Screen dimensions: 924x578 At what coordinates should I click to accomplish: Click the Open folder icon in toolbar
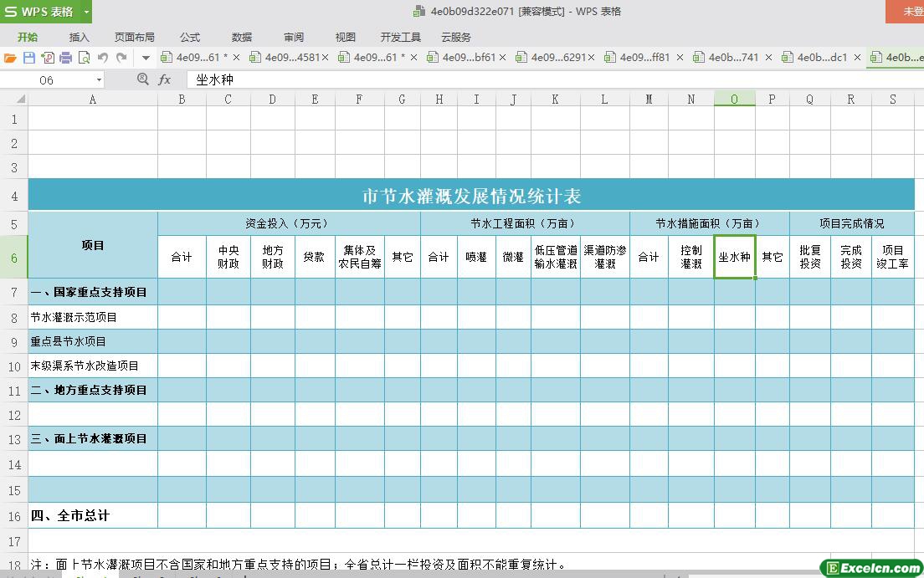pyautogui.click(x=10, y=58)
